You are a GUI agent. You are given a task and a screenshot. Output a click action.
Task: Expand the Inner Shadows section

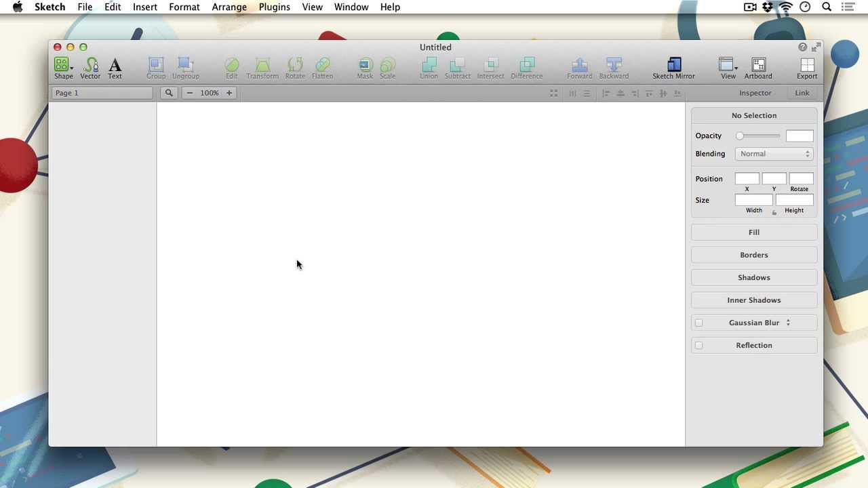754,300
